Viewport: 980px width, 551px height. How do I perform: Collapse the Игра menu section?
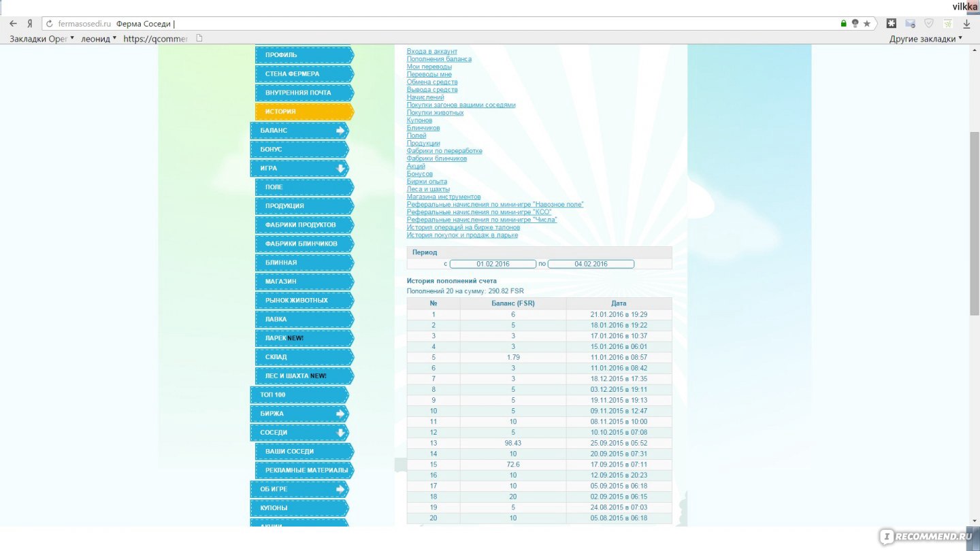coord(299,168)
